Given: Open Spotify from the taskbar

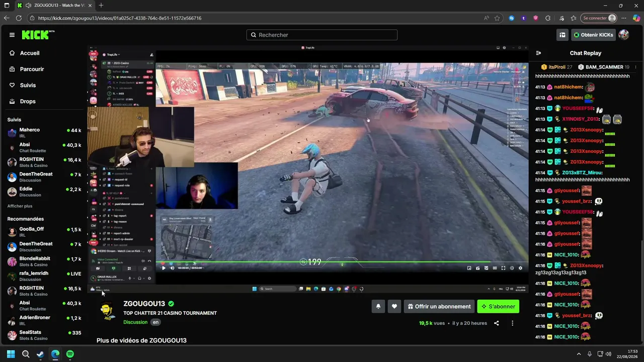Looking at the screenshot, I should (x=70, y=354).
